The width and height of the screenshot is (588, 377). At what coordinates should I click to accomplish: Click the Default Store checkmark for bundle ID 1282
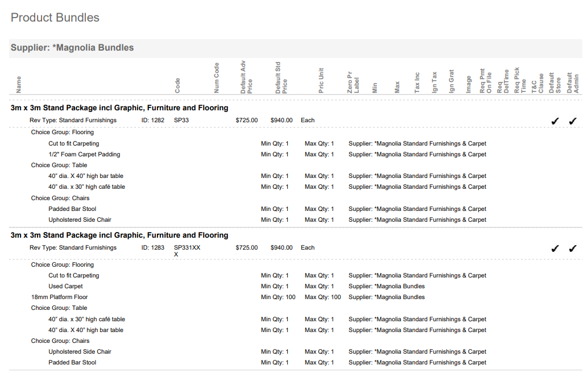[x=555, y=121]
